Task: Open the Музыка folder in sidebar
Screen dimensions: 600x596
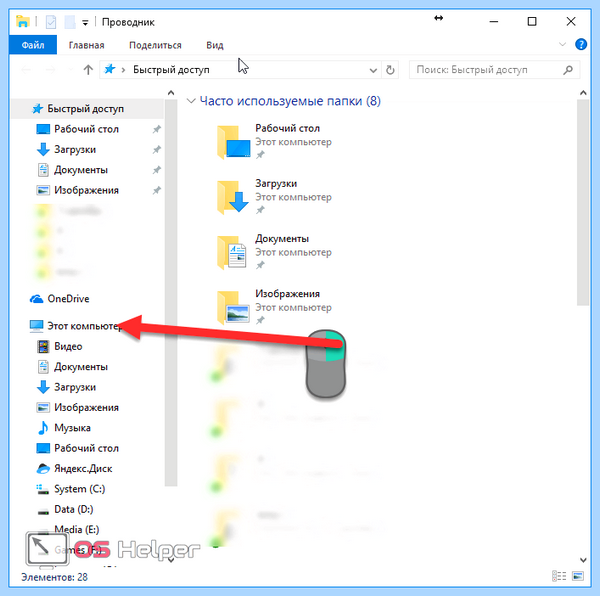Action: click(x=72, y=428)
